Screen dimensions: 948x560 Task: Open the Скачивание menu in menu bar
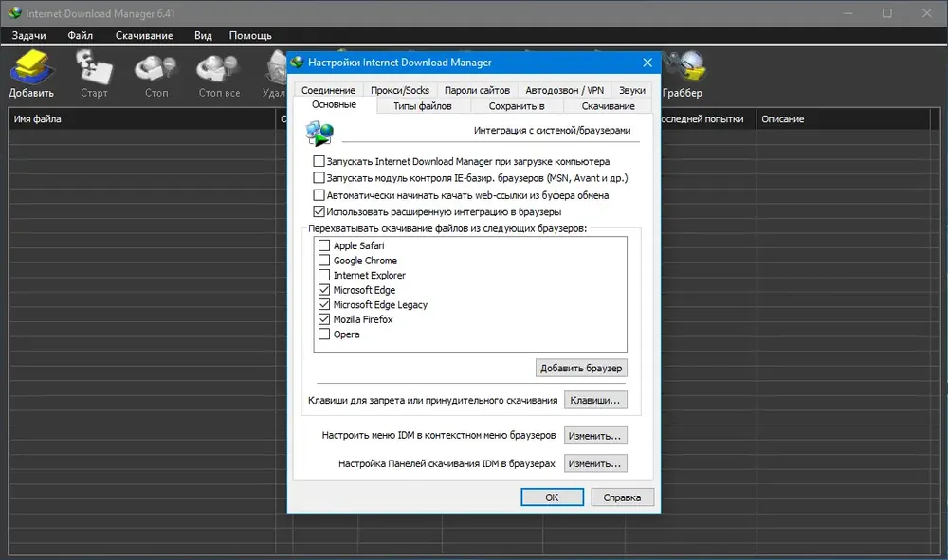pyautogui.click(x=144, y=36)
